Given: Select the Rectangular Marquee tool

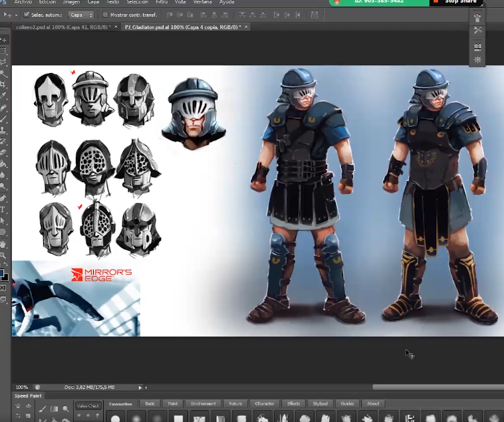Looking at the screenshot, I should [3, 51].
